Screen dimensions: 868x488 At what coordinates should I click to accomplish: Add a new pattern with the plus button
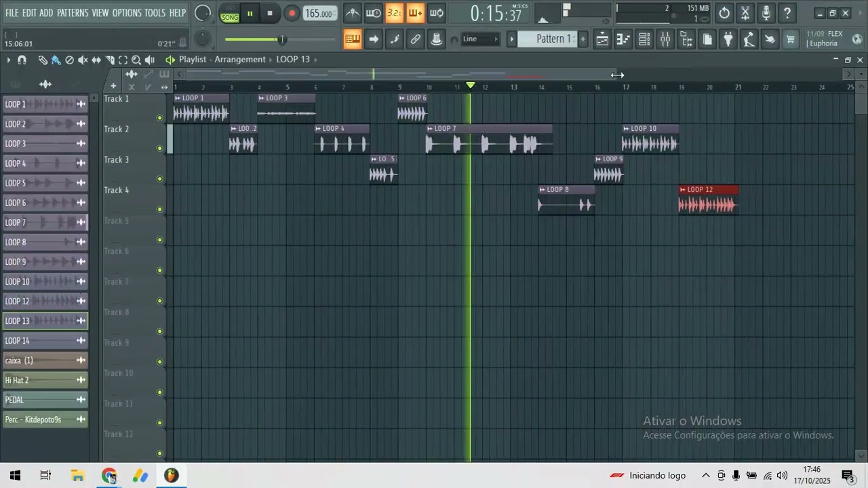tap(583, 39)
